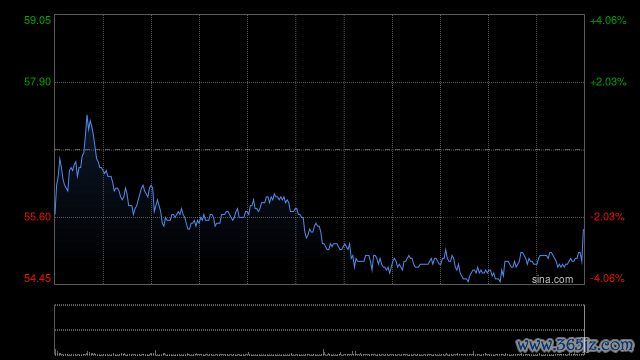The image size is (640, 360).
Task: Open the sina.com watermark link
Action: coord(552,279)
